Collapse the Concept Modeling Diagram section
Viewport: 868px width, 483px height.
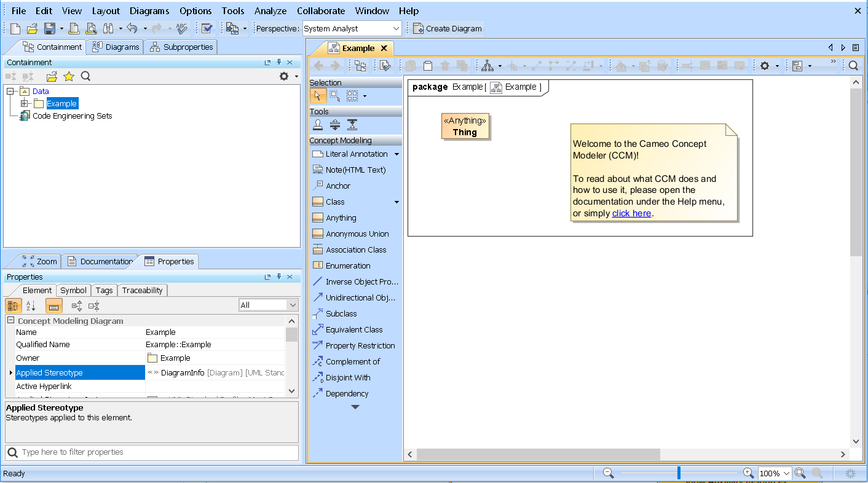10,321
